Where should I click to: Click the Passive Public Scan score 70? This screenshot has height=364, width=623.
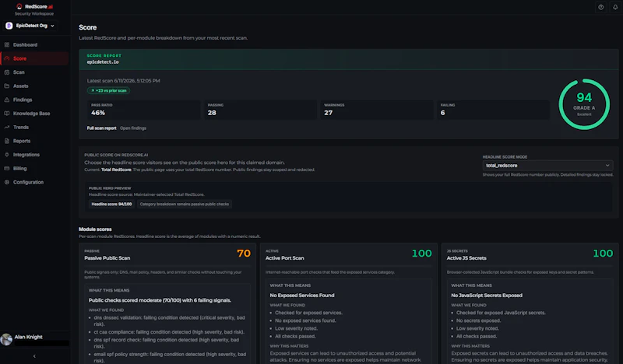pyautogui.click(x=244, y=254)
